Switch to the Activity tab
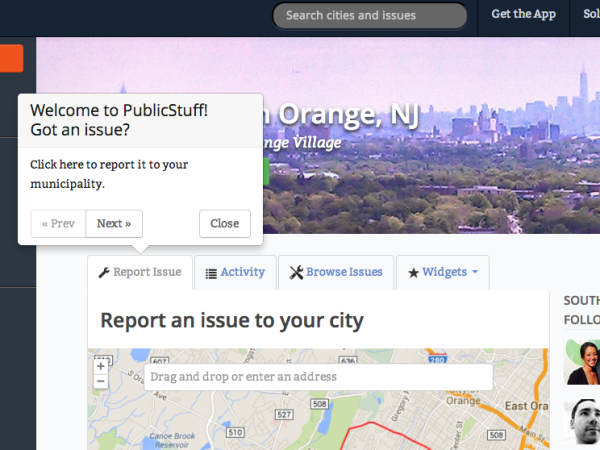Image resolution: width=600 pixels, height=450 pixels. (235, 272)
